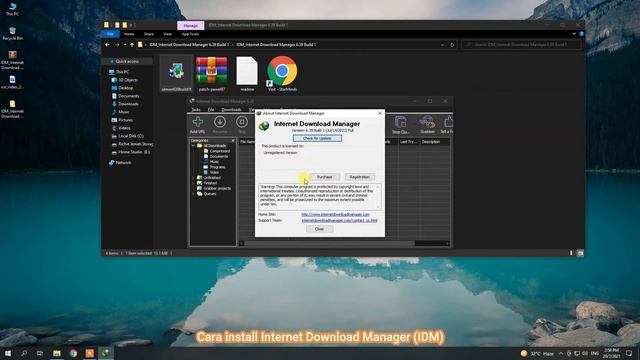Open Explorer help question mark icon
This screenshot has height=360, width=640.
click(x=581, y=34)
